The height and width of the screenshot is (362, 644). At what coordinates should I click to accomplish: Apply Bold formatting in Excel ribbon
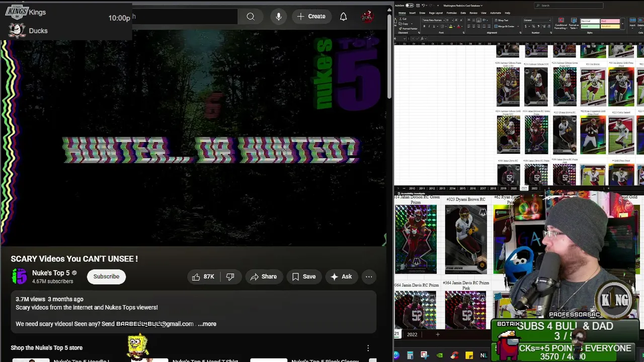(x=424, y=26)
